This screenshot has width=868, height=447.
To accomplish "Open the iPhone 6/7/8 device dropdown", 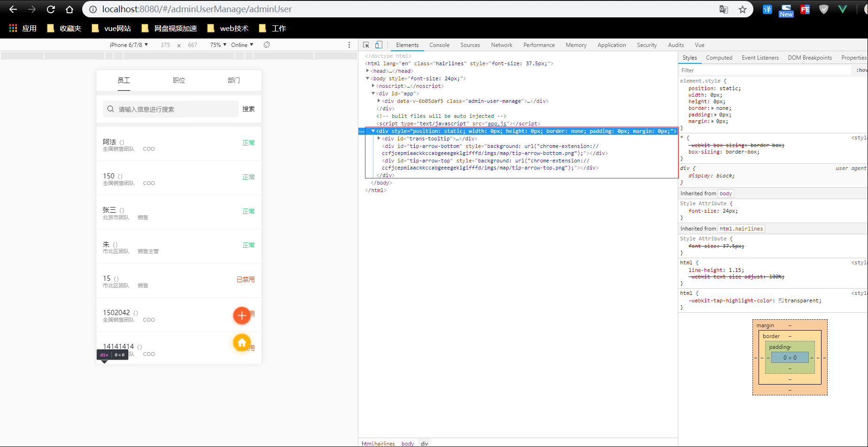I will tap(129, 45).
